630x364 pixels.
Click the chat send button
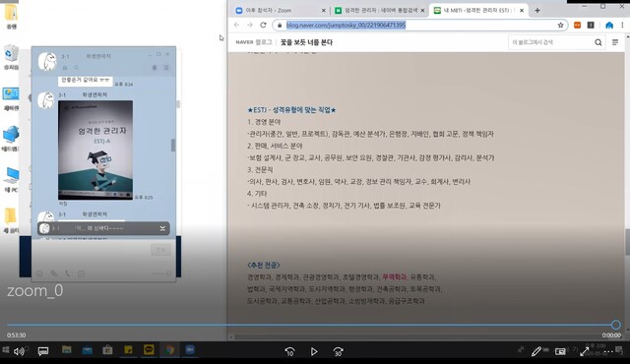pos(160,250)
